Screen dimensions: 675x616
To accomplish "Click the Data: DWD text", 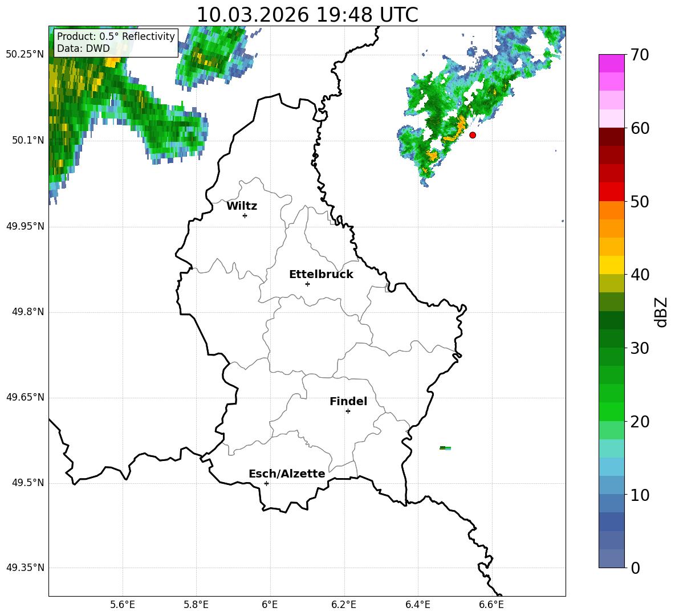I will (83, 48).
